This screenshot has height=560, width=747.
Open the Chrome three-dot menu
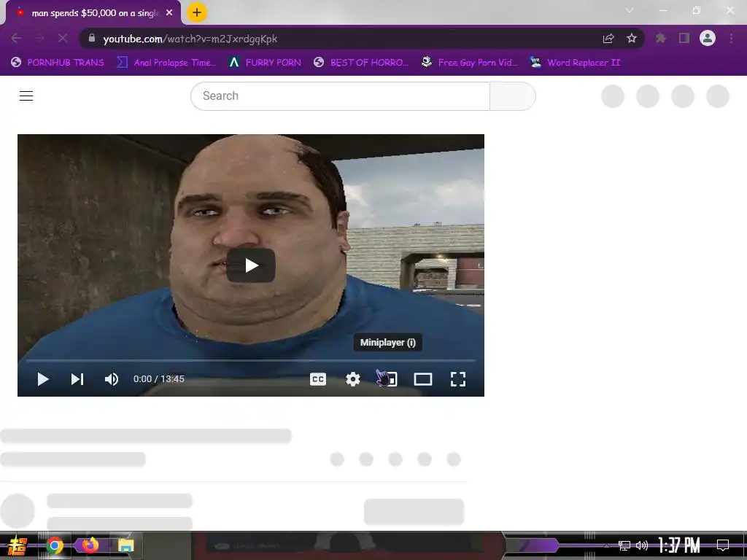[731, 38]
